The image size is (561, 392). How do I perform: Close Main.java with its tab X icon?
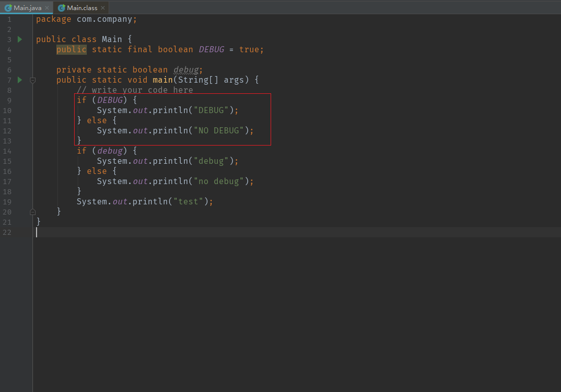[x=47, y=8]
